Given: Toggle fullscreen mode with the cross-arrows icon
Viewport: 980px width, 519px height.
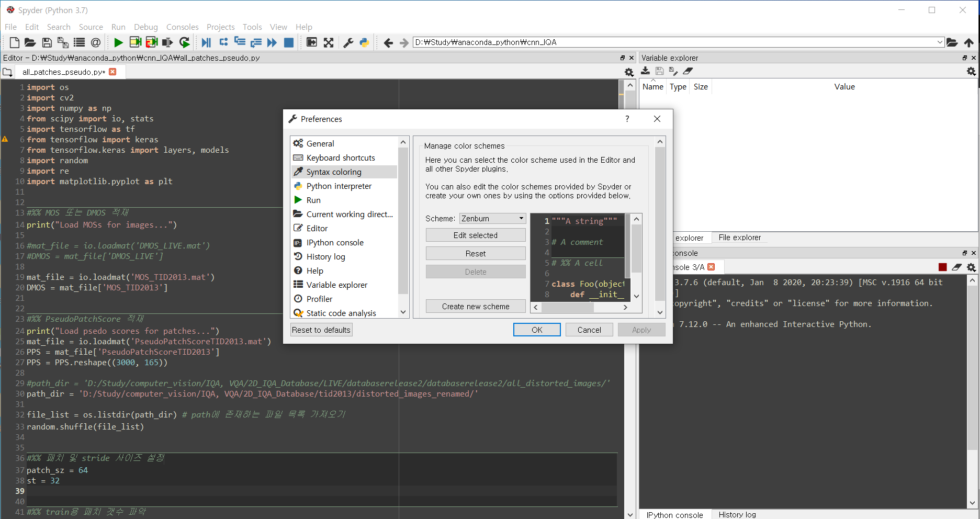Looking at the screenshot, I should pyautogui.click(x=328, y=42).
